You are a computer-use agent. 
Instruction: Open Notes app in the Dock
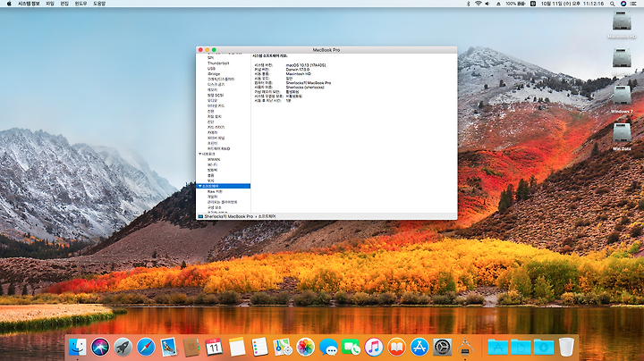pyautogui.click(x=237, y=348)
